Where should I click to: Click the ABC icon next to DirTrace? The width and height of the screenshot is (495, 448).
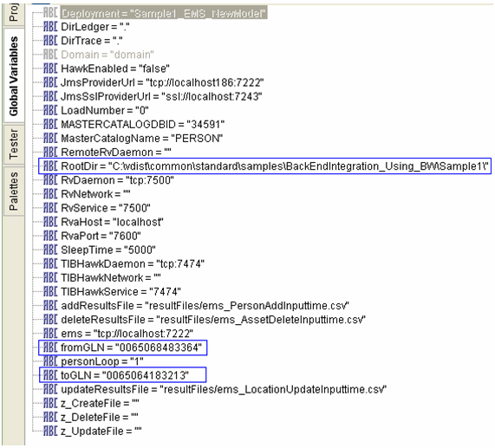50,41
